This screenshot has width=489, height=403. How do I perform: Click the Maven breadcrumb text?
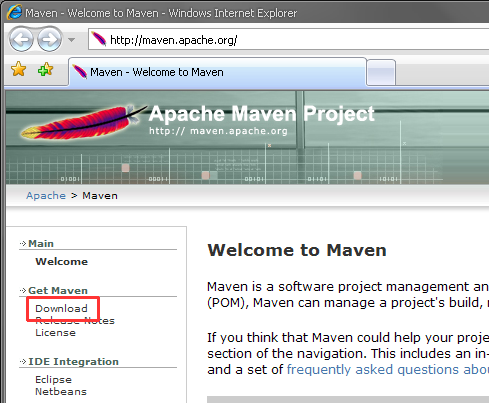click(100, 195)
